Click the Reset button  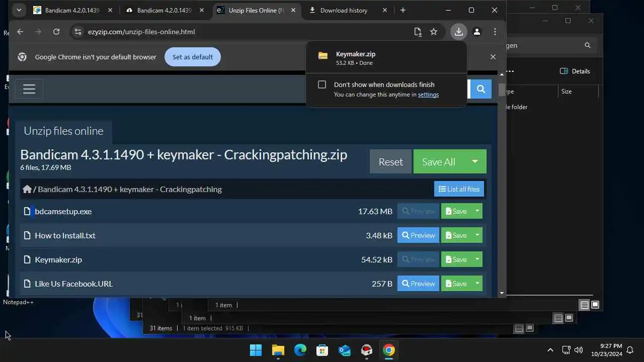point(390,161)
